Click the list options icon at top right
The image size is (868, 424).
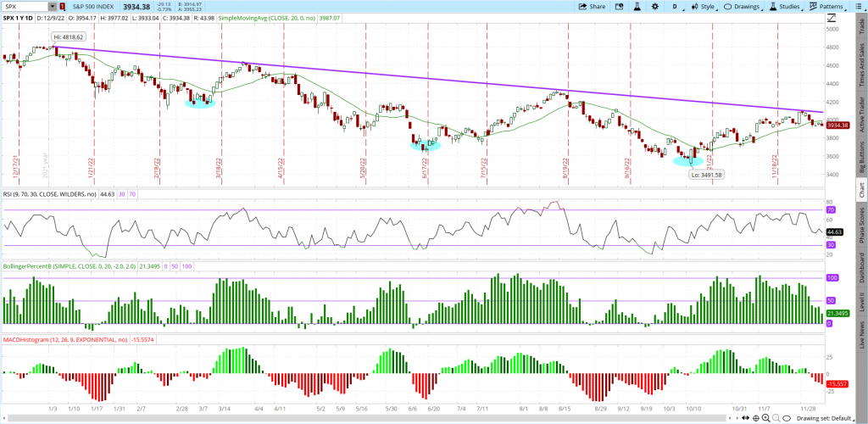pyautogui.click(x=860, y=7)
